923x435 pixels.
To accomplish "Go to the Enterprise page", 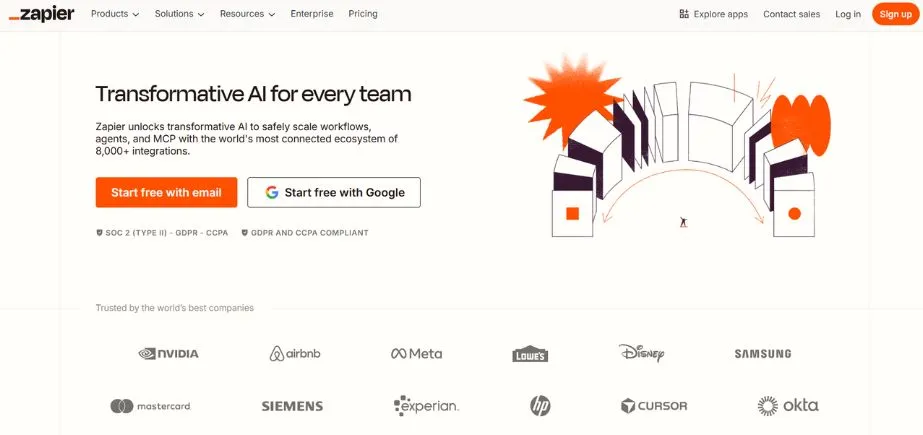I will (x=312, y=14).
